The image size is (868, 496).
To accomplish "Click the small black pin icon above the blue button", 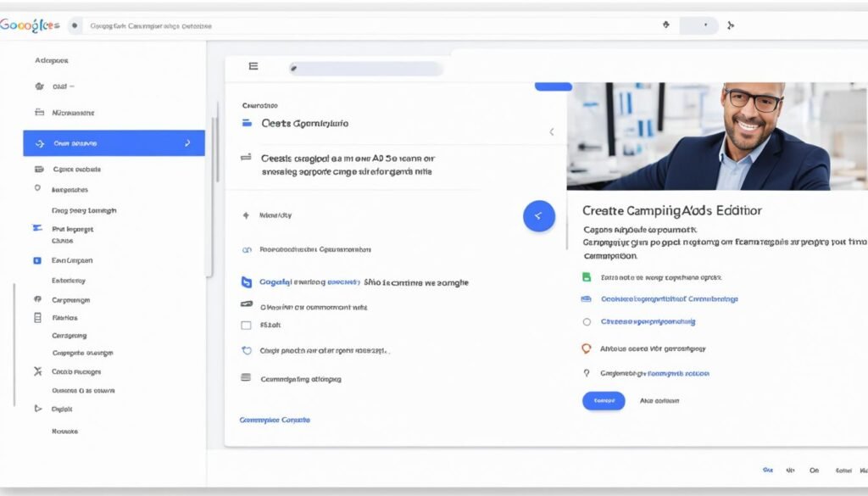I will pyautogui.click(x=587, y=373).
